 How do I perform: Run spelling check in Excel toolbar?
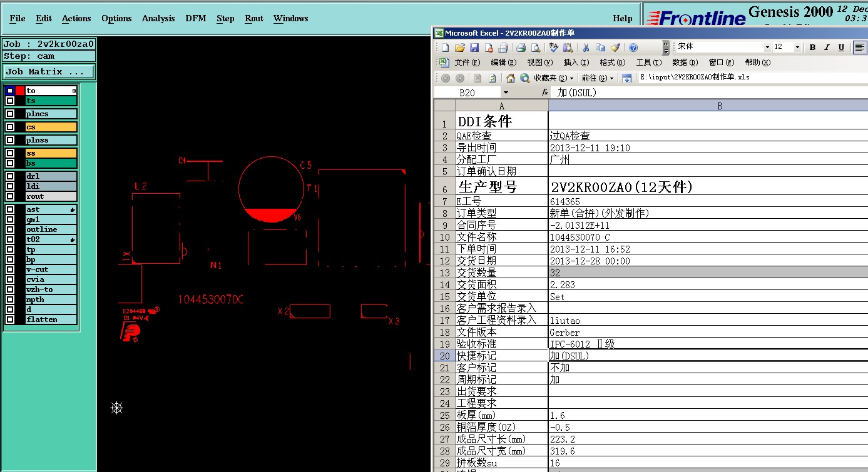pyautogui.click(x=553, y=48)
